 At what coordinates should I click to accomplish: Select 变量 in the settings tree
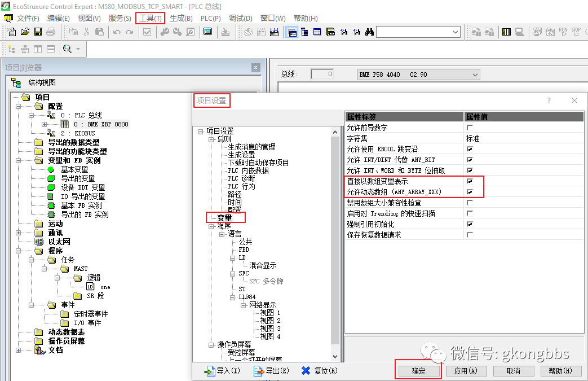point(224,218)
